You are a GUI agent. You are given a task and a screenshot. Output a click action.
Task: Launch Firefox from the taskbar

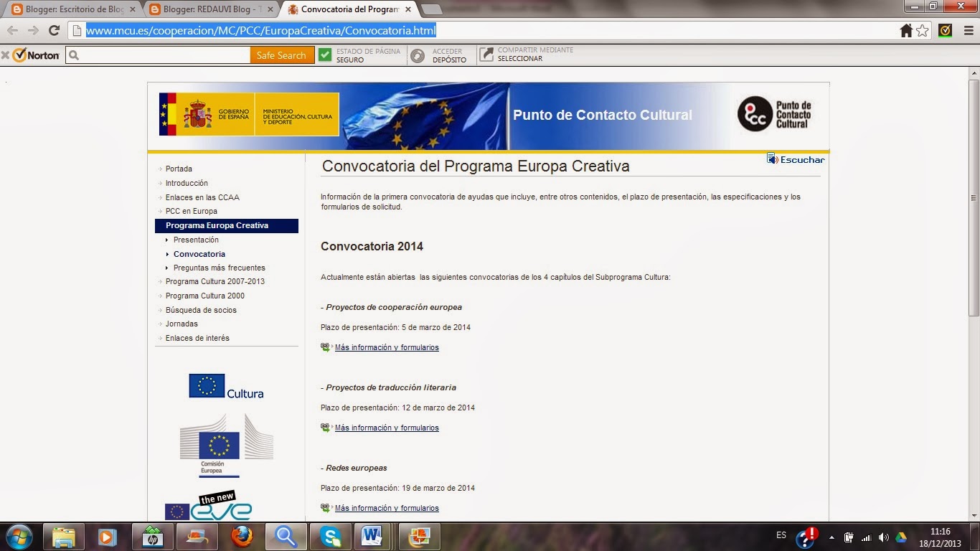click(242, 537)
